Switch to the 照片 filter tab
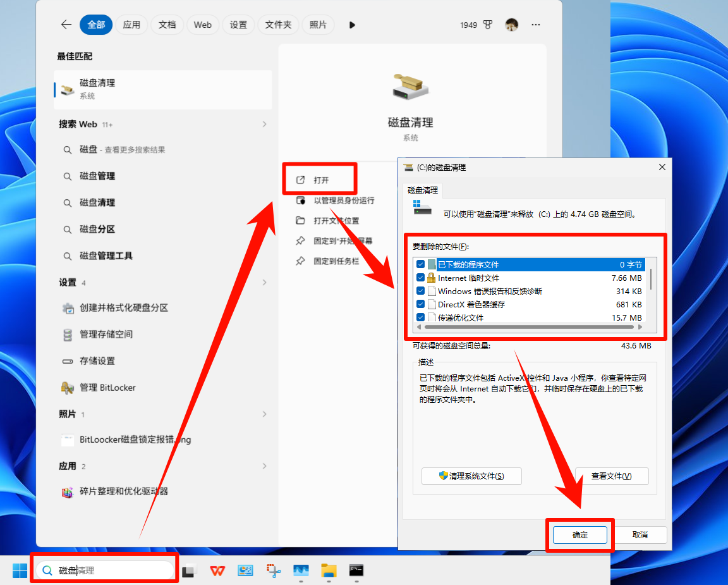The height and width of the screenshot is (585, 728). tap(318, 25)
